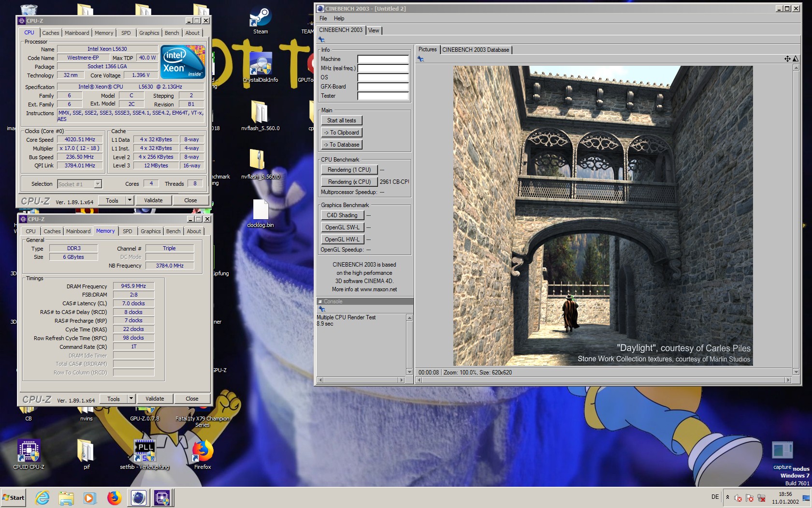The height and width of the screenshot is (508, 812).
Task: Click the DE language indicator on taskbar
Action: (x=715, y=497)
